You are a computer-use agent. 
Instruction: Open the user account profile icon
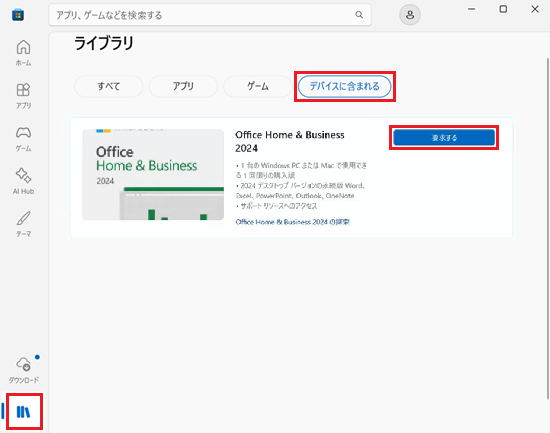click(x=410, y=15)
